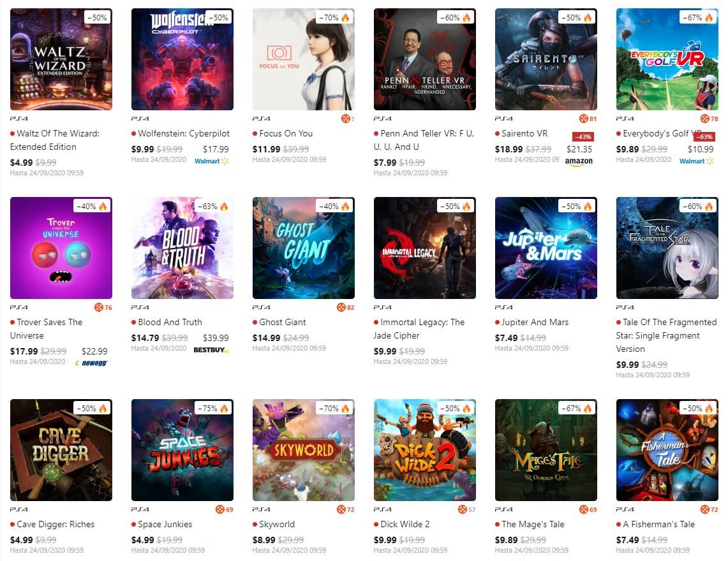The height and width of the screenshot is (561, 728).
Task: Click the Walmart logo under Everybody's Golf VR
Action: (697, 161)
